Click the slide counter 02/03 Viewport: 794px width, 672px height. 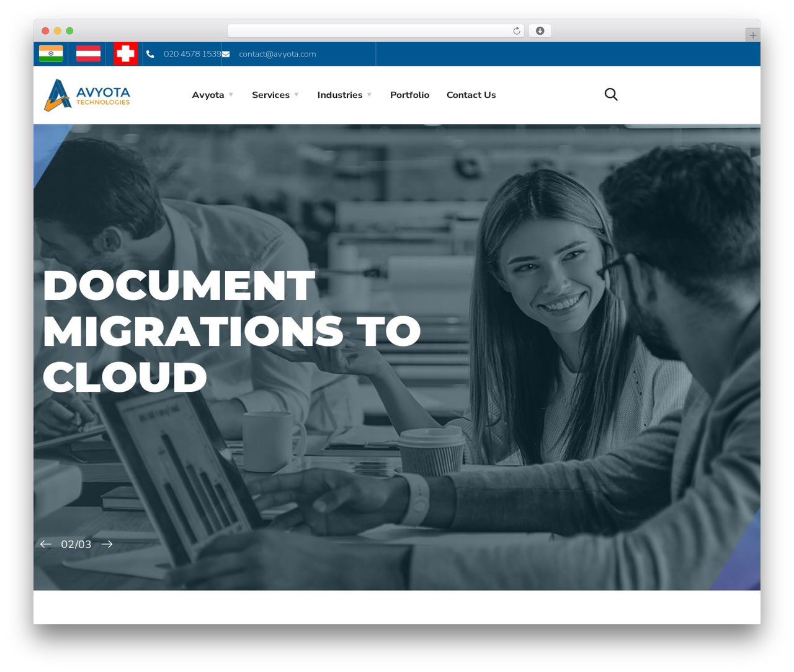click(76, 544)
